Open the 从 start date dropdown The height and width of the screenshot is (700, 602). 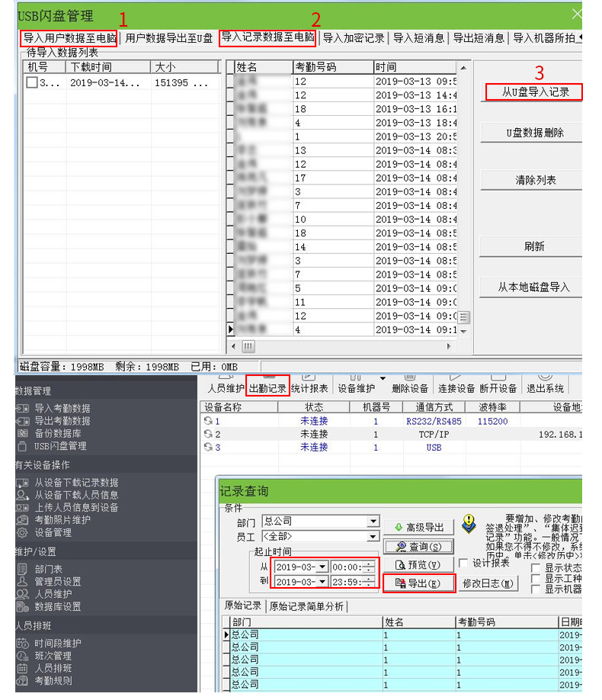tap(322, 567)
